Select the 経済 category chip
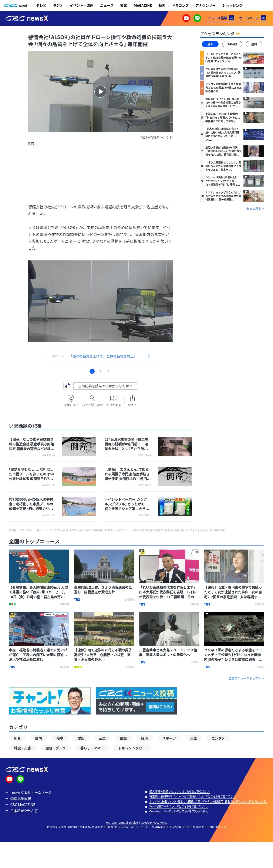Image resolution: width=273 pixels, height=868 pixels. [145, 738]
